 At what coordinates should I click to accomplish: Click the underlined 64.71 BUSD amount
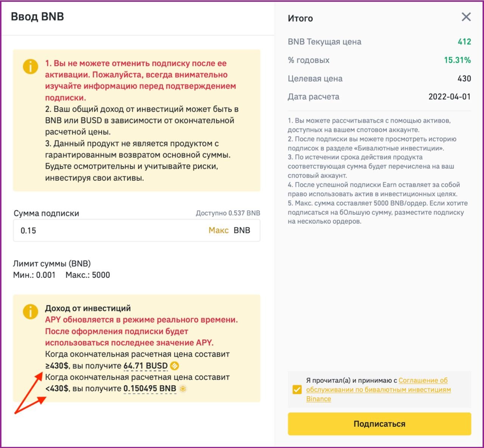(146, 366)
